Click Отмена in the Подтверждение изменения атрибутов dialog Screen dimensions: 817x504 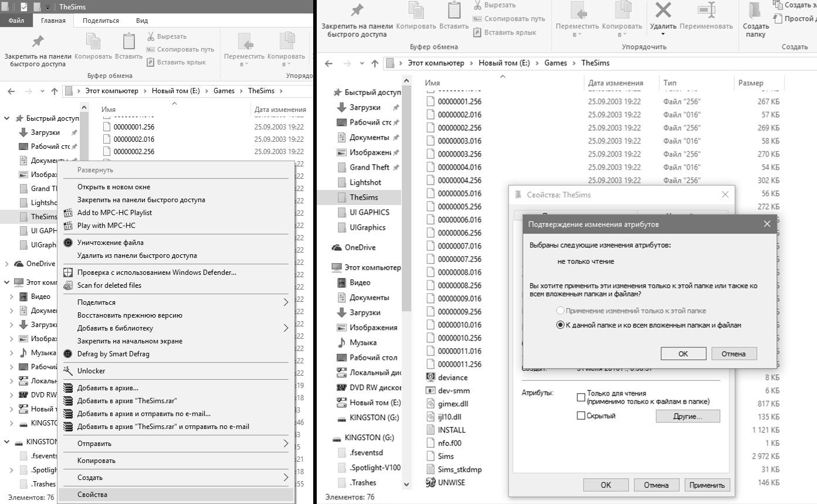point(734,353)
